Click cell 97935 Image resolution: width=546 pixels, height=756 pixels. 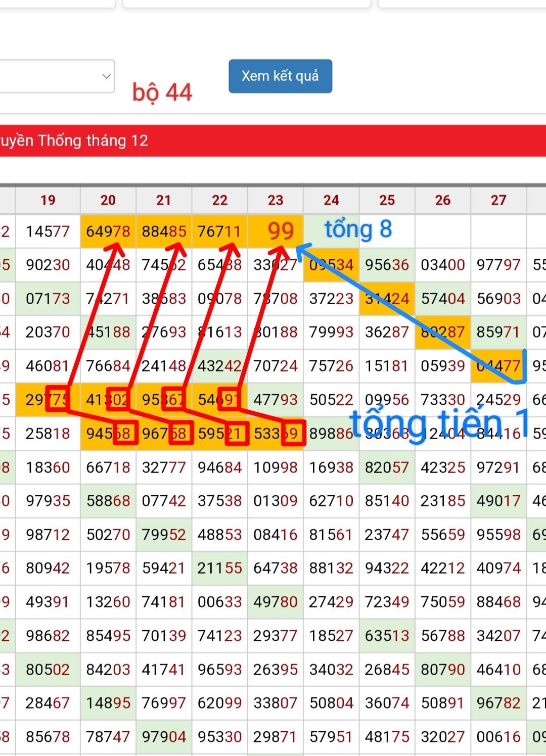(48, 501)
